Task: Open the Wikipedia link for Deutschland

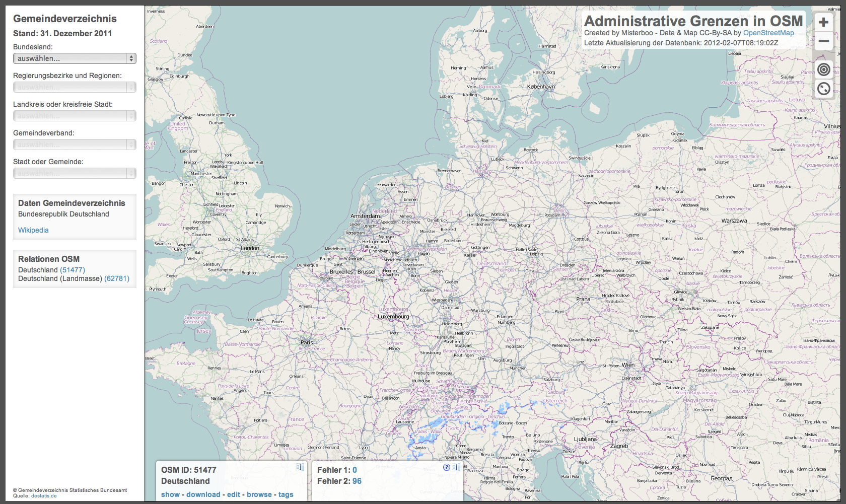Action: [33, 230]
